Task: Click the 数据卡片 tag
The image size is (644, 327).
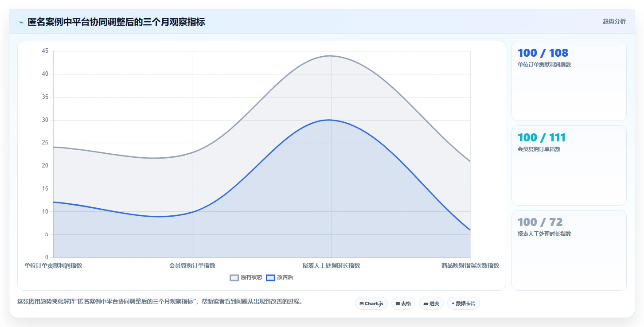Action: (464, 304)
